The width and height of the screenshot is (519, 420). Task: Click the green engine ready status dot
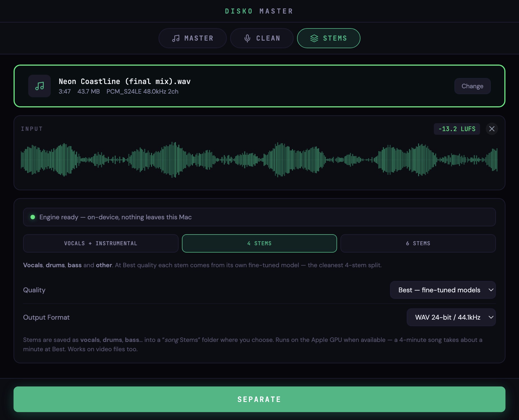[x=33, y=217]
